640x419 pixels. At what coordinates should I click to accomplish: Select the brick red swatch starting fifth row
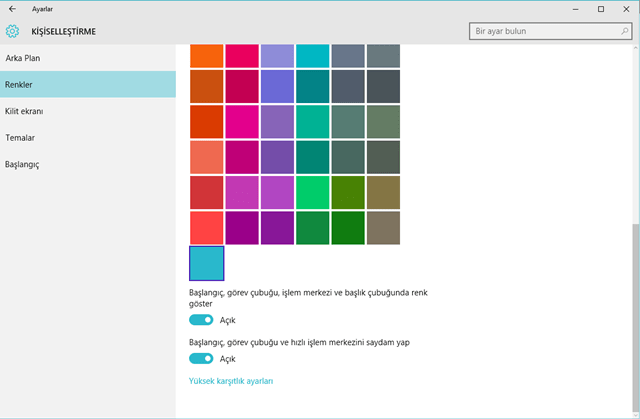207,193
